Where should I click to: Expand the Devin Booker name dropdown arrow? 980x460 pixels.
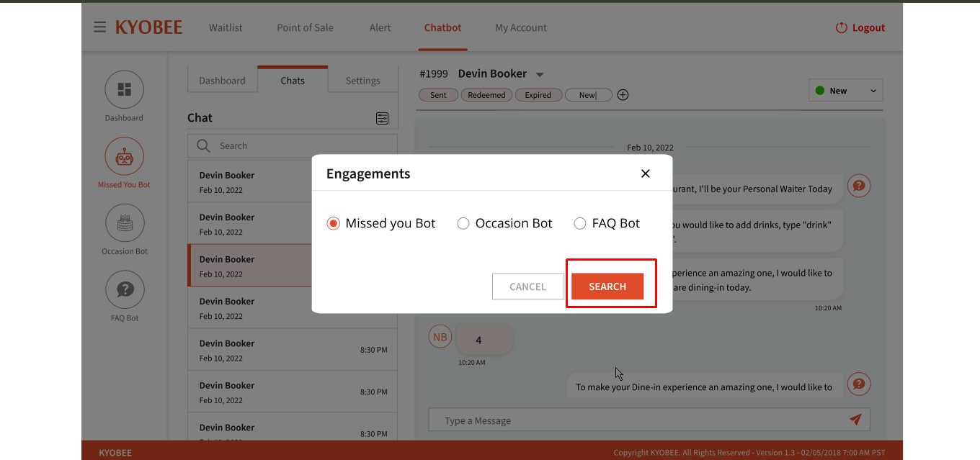coord(540,75)
